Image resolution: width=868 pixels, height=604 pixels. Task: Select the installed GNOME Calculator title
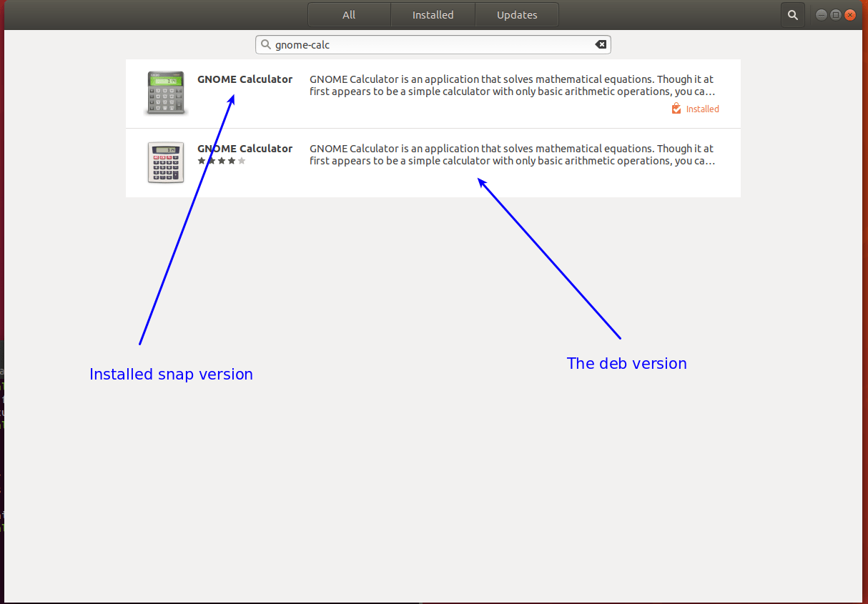tap(245, 79)
